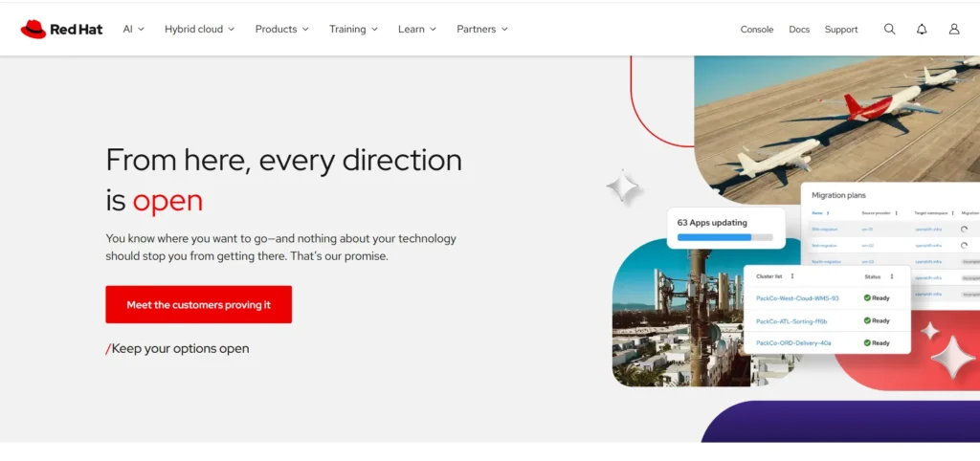Screen dimensions: 980x461
Task: Expand the Training dropdown menu
Action: click(354, 30)
